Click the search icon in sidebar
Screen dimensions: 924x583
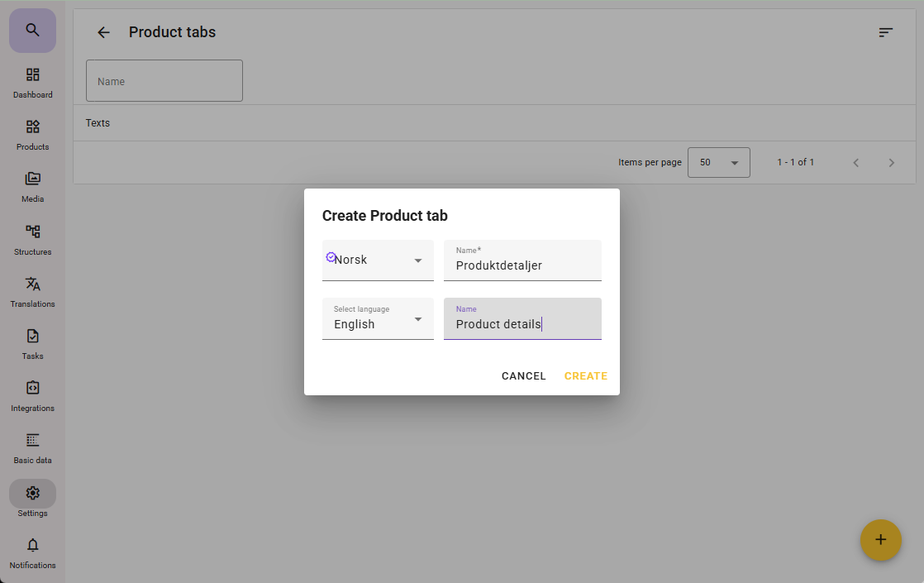click(x=32, y=31)
